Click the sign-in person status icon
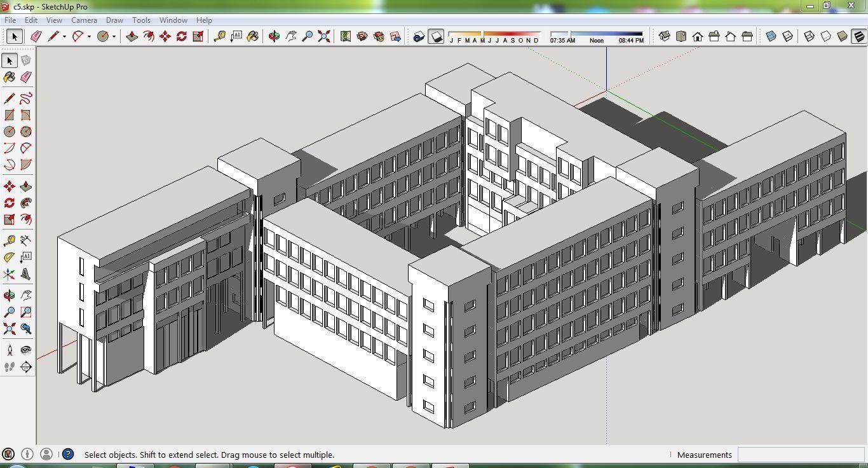868x468 pixels. (46, 454)
